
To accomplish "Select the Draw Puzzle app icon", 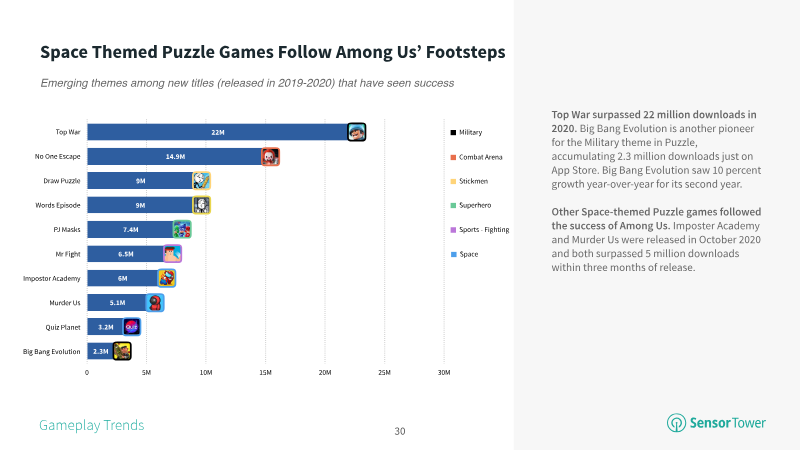I will pyautogui.click(x=202, y=181).
